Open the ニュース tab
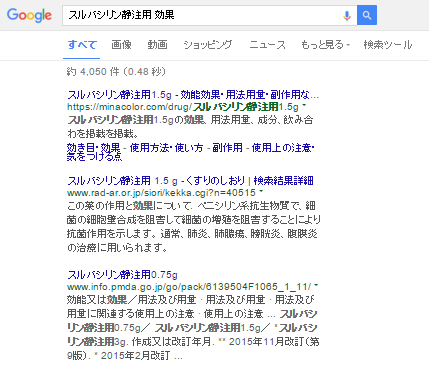 [x=267, y=45]
